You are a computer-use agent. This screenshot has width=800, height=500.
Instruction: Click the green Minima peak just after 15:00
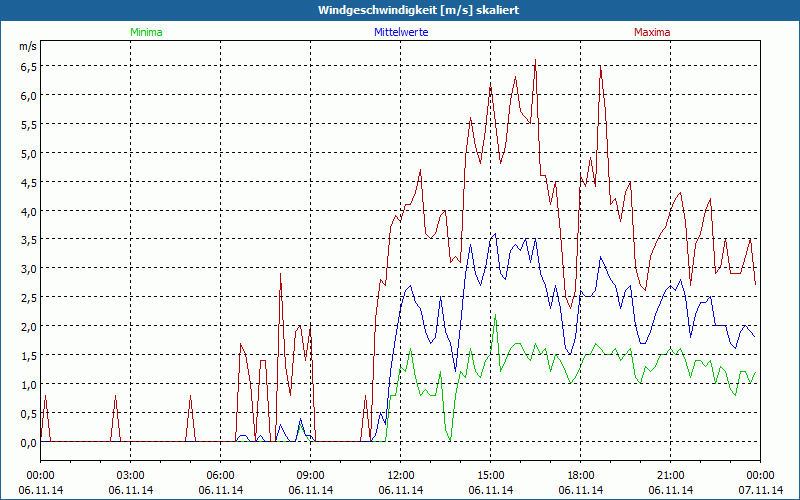[495, 315]
